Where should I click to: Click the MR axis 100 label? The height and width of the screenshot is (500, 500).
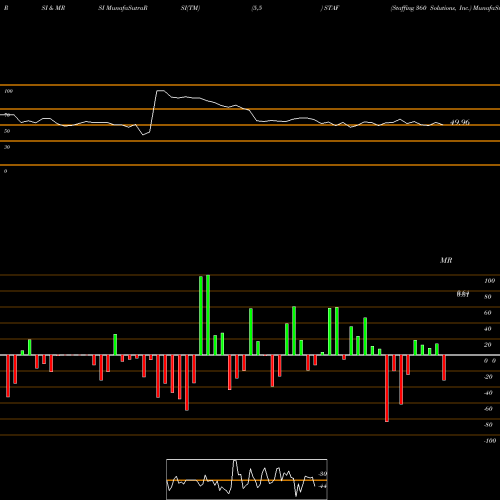[x=489, y=281]
